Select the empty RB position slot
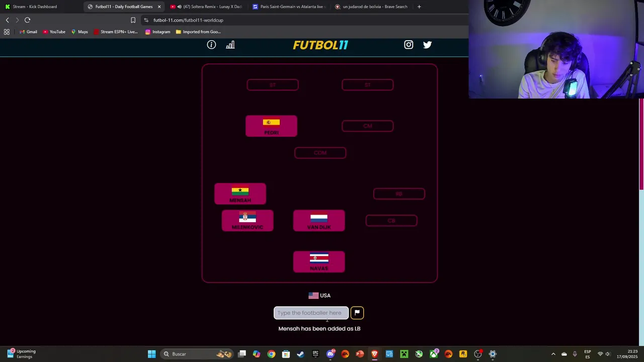644x362 pixels. [x=399, y=194]
